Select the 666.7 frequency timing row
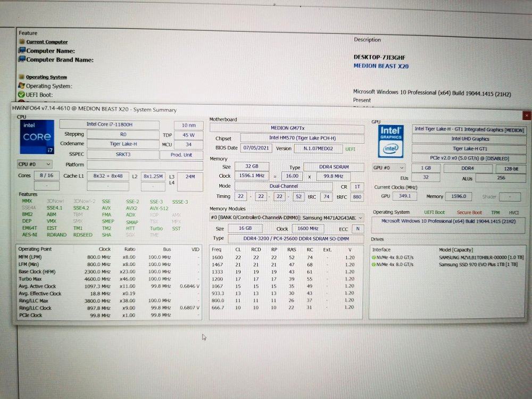 tap(286, 307)
